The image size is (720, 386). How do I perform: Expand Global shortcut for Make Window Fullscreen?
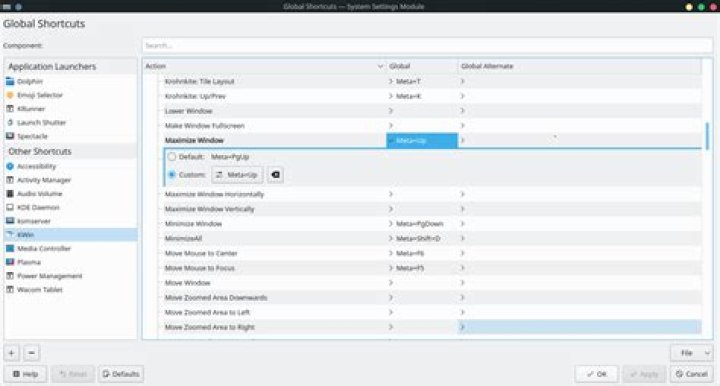391,125
